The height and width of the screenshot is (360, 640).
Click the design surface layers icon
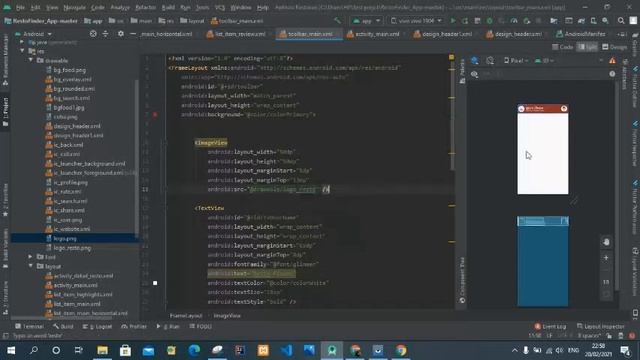click(x=474, y=60)
